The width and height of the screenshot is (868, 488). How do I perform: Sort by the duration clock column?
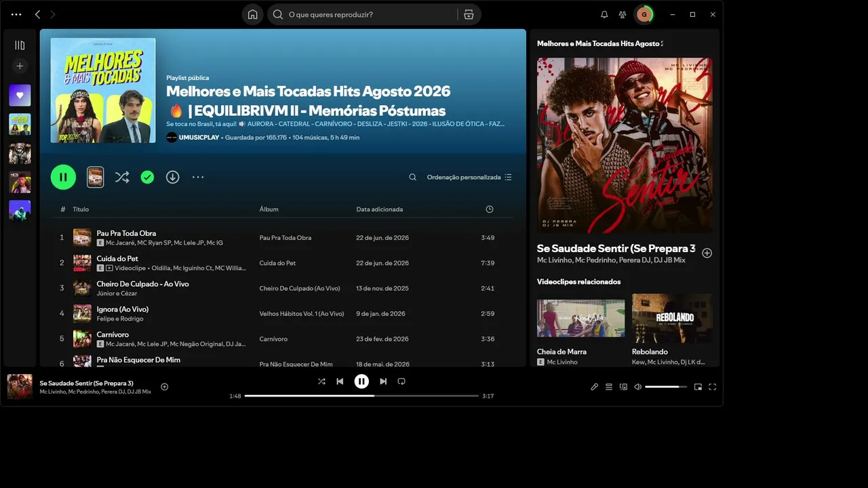tap(490, 209)
